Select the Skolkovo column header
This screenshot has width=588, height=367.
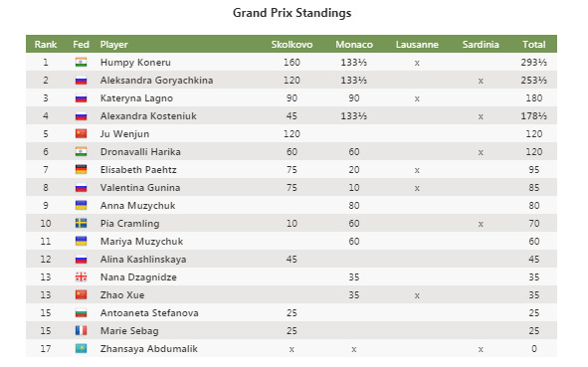coord(292,44)
